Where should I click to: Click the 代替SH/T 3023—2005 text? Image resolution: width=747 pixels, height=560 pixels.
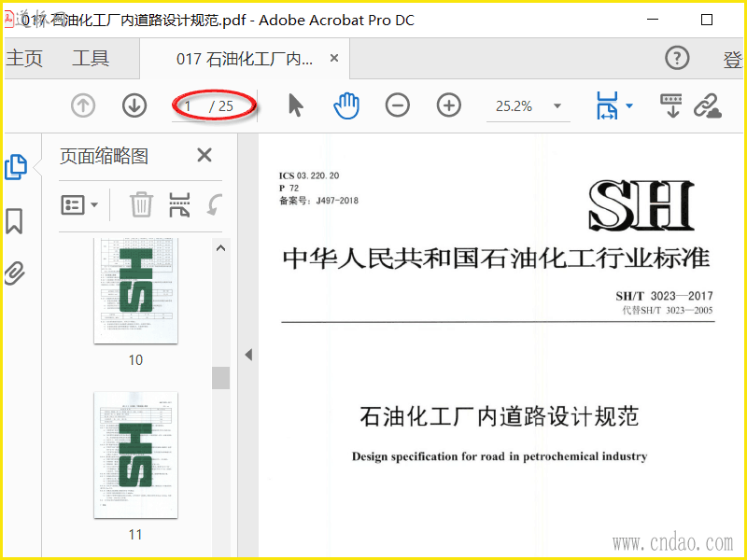click(x=668, y=311)
